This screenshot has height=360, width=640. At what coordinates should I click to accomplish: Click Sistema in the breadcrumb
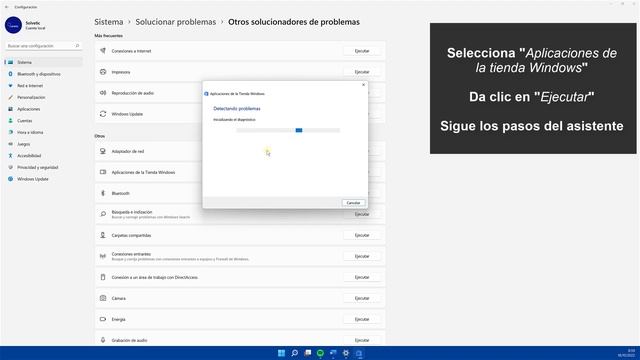click(109, 22)
